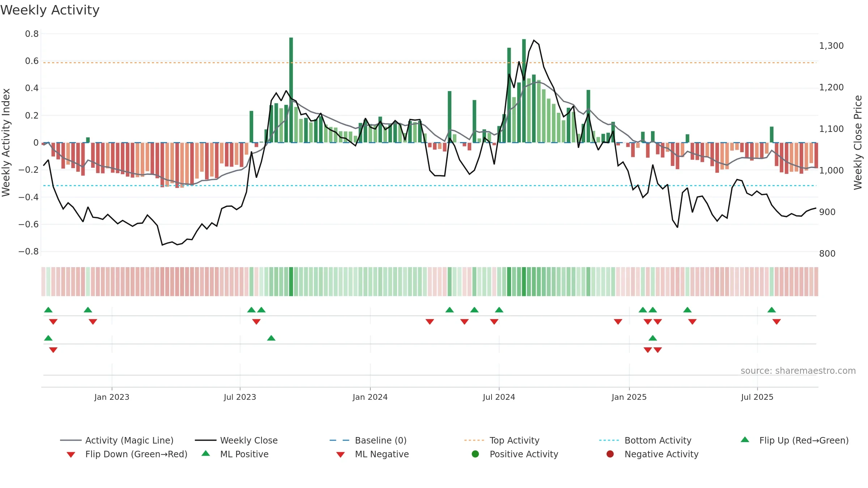Screen dimensions: 868x488
Task: Click the Jul 2024 axis label
Action: pos(499,397)
